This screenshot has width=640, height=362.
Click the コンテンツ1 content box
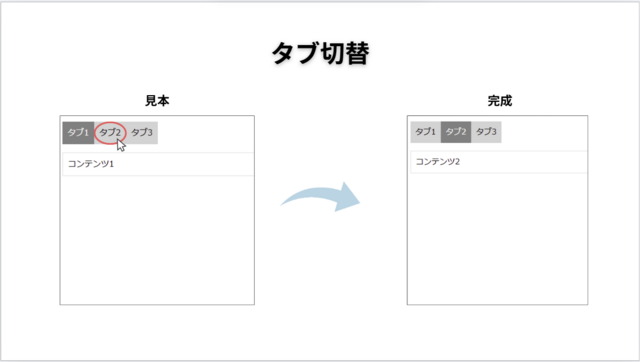[x=158, y=164]
